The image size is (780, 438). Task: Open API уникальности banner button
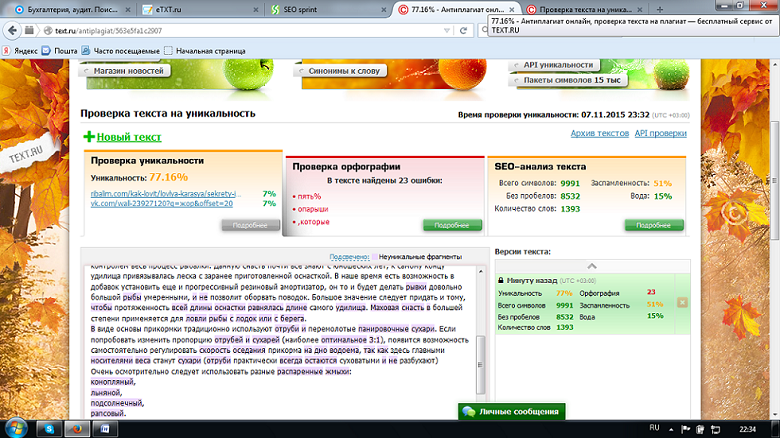click(x=556, y=65)
